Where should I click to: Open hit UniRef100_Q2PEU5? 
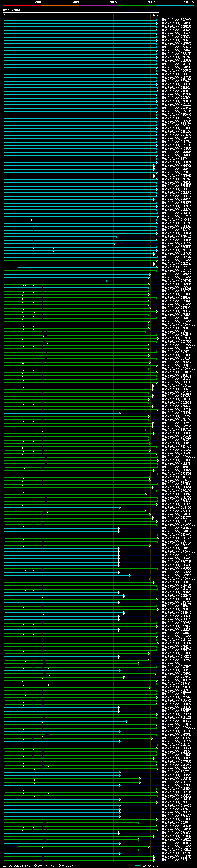176,26
